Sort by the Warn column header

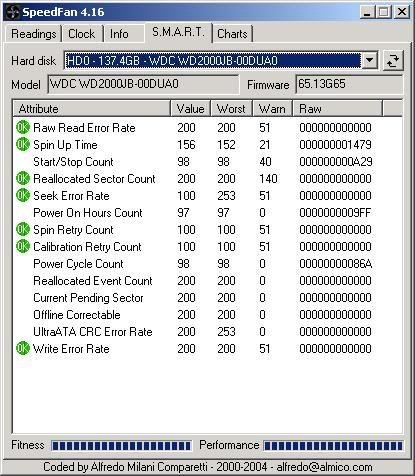272,109
